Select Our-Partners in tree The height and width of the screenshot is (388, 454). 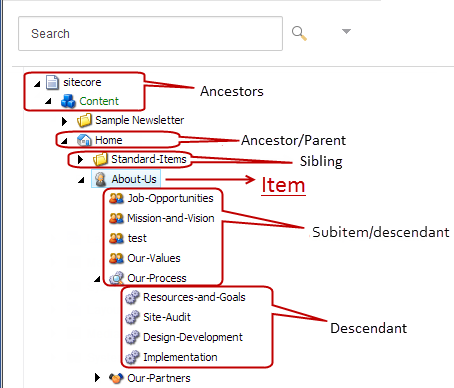159,378
